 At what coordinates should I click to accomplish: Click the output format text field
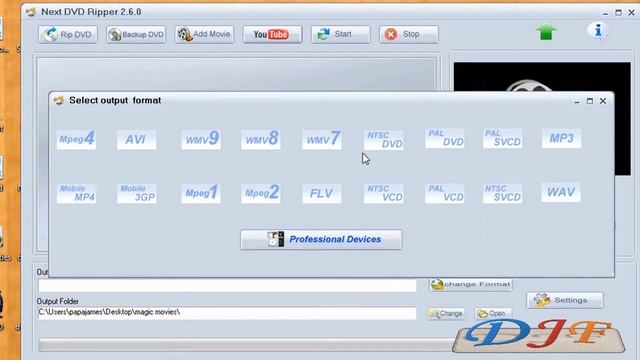click(x=227, y=285)
